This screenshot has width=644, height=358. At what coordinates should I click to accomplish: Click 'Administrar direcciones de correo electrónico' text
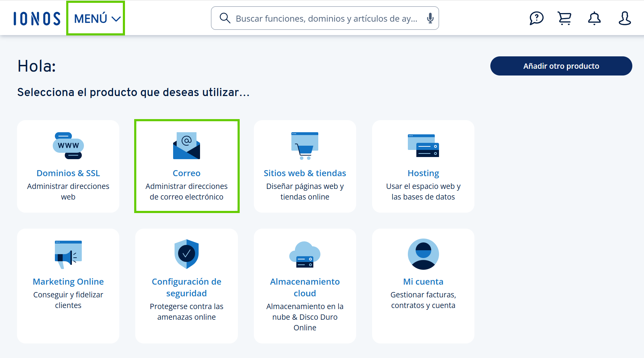(187, 191)
